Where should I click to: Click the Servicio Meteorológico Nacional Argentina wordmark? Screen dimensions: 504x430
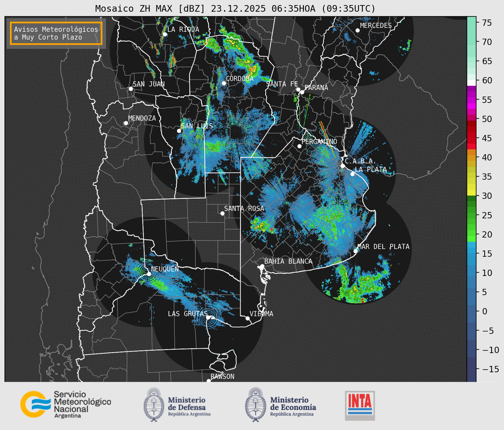pyautogui.click(x=82, y=405)
